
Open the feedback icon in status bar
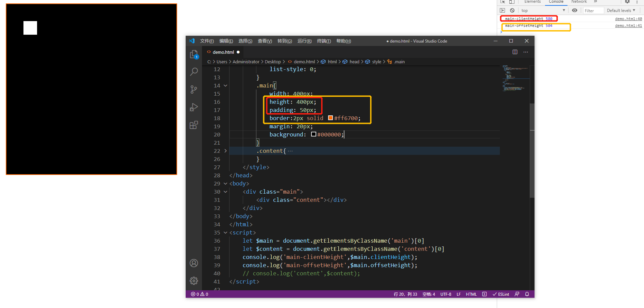[x=517, y=294]
